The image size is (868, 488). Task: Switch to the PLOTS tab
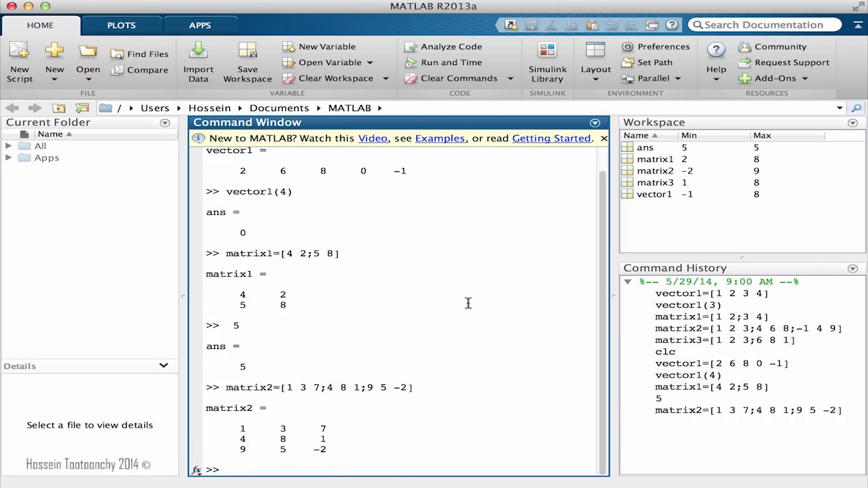click(121, 25)
